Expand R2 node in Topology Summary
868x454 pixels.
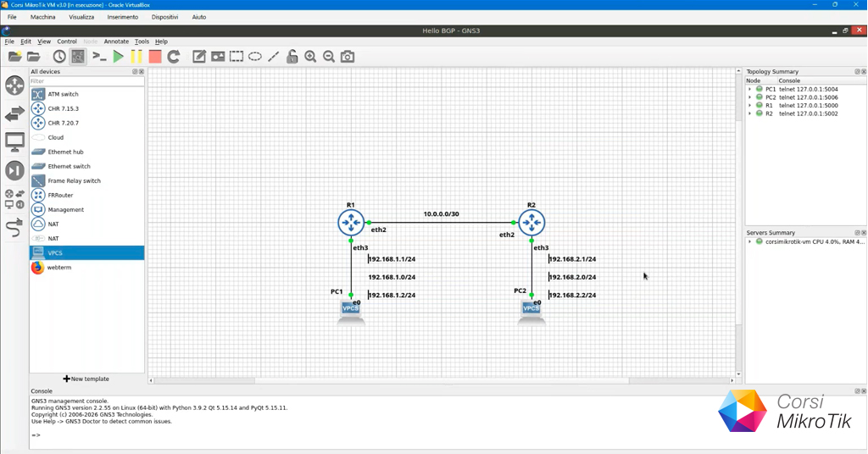(750, 113)
